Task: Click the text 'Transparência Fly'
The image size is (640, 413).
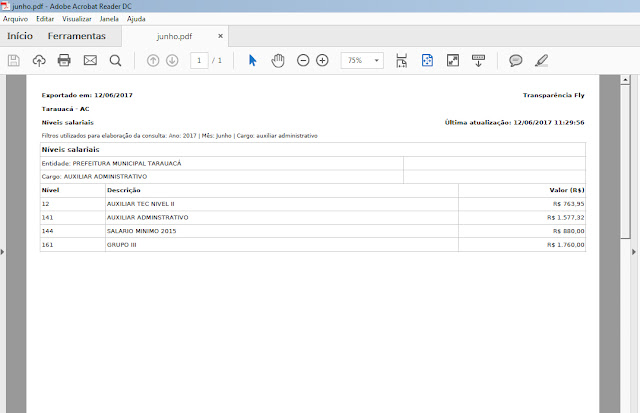Action: coord(553,95)
